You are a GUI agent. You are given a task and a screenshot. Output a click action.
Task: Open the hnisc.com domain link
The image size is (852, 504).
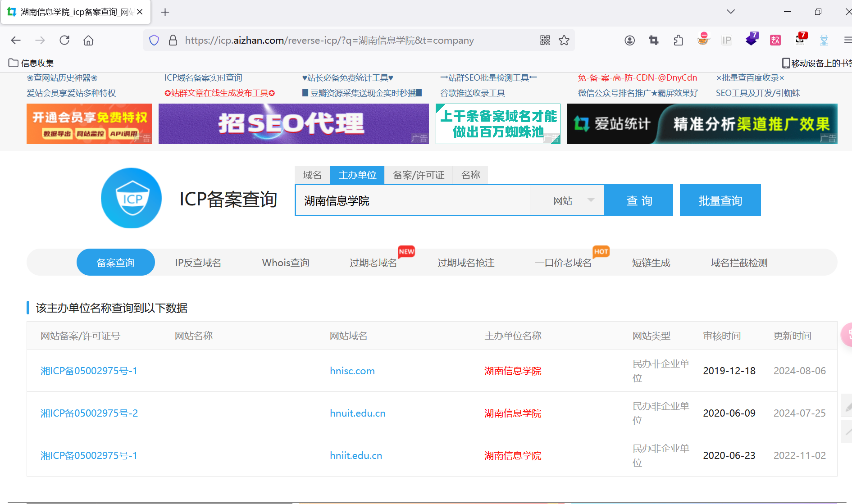click(x=352, y=371)
